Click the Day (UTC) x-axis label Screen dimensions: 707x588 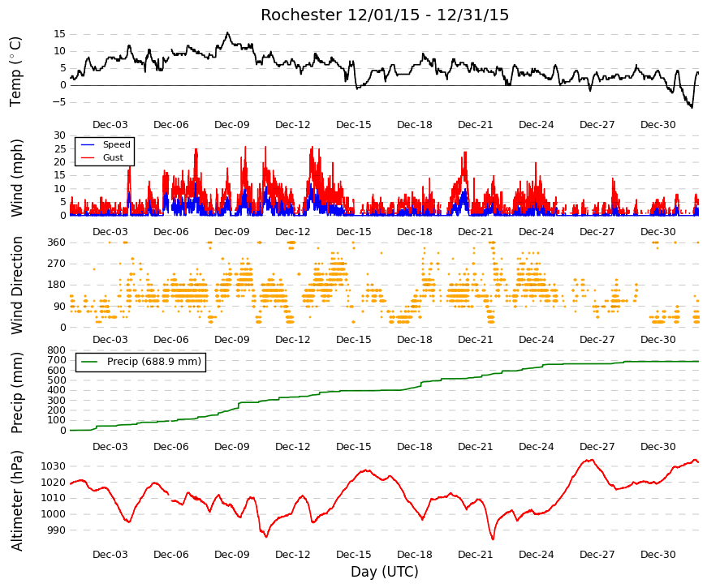click(x=385, y=572)
